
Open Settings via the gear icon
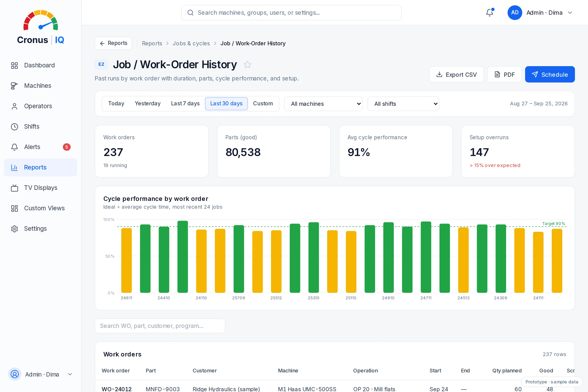pyautogui.click(x=14, y=229)
